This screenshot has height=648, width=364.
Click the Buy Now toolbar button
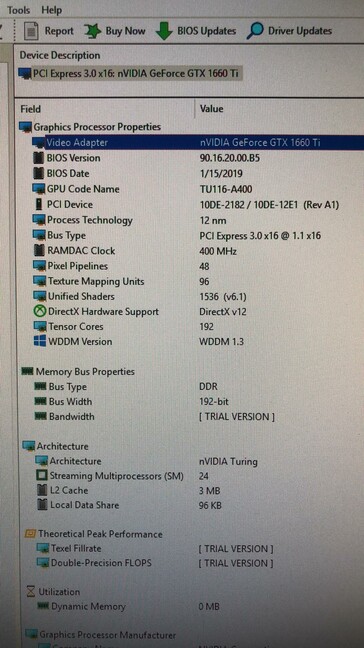(x=114, y=31)
